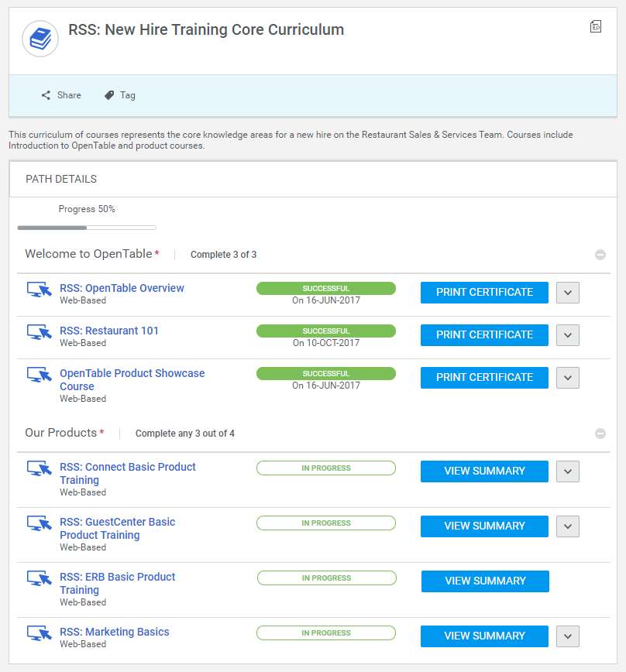Click the web-based icon for RSS: Connect Basic Product Training

point(39,468)
